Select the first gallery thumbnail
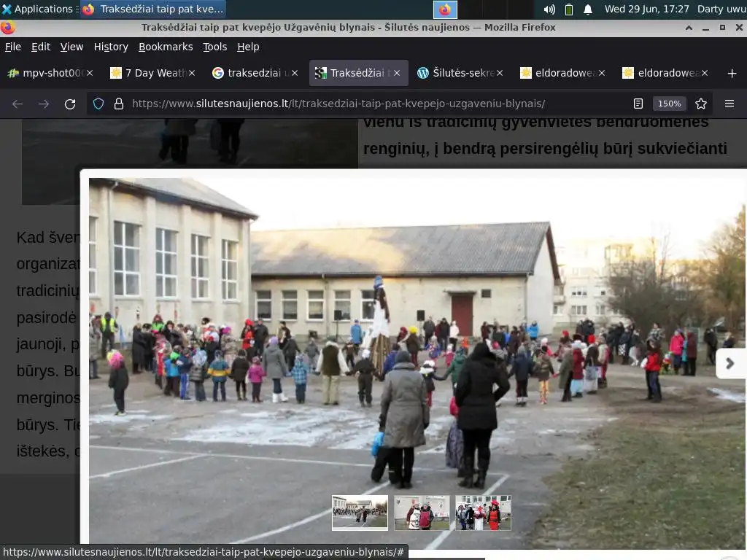Viewport: 747px width, 560px height. point(360,513)
